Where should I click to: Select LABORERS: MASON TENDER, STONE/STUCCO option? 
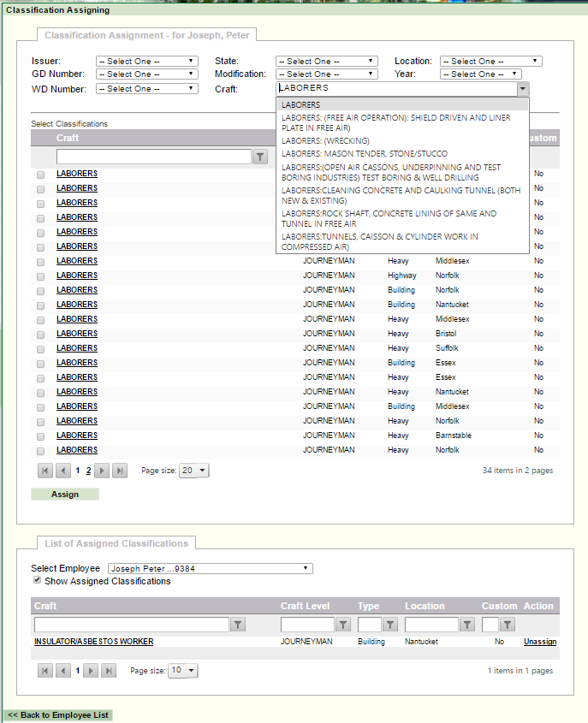click(x=364, y=154)
